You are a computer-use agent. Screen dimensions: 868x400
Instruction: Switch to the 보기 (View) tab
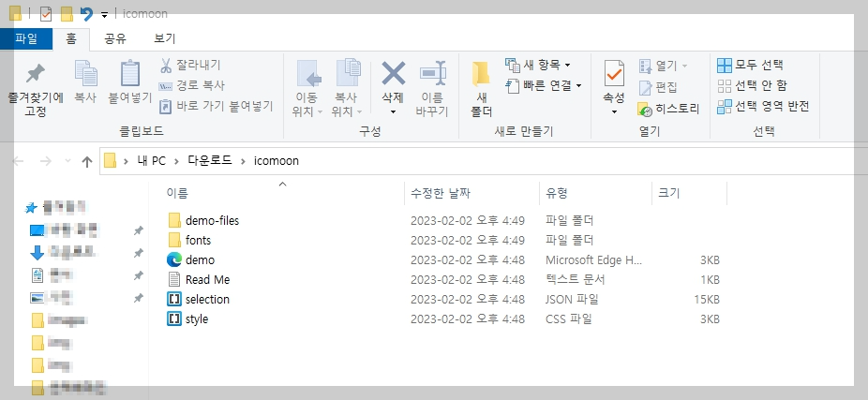(164, 38)
